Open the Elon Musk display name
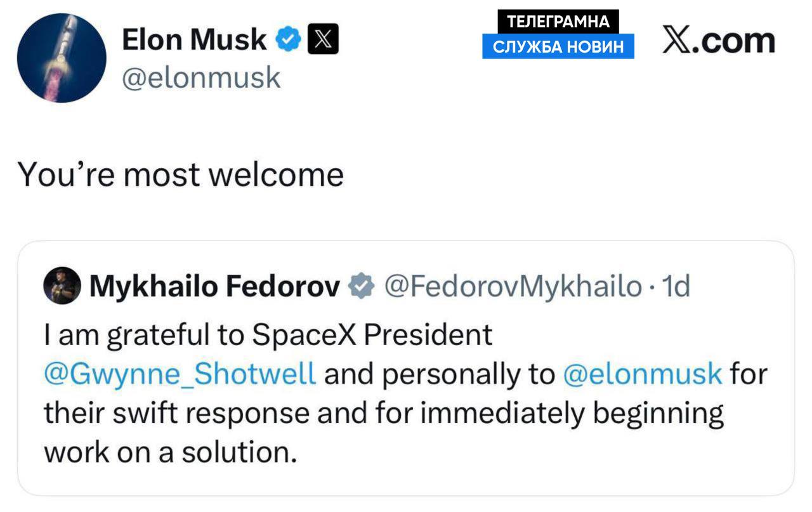This screenshot has height=512, width=812. point(193,40)
